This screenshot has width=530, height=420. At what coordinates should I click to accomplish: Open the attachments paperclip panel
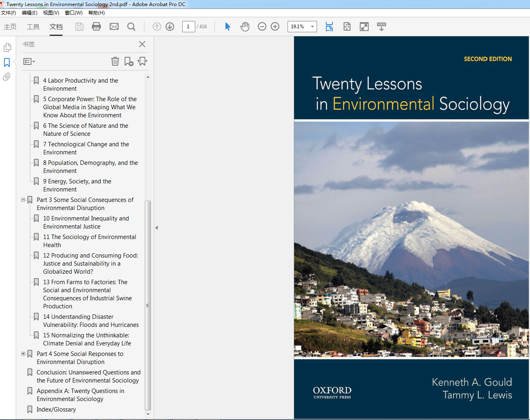click(x=7, y=77)
